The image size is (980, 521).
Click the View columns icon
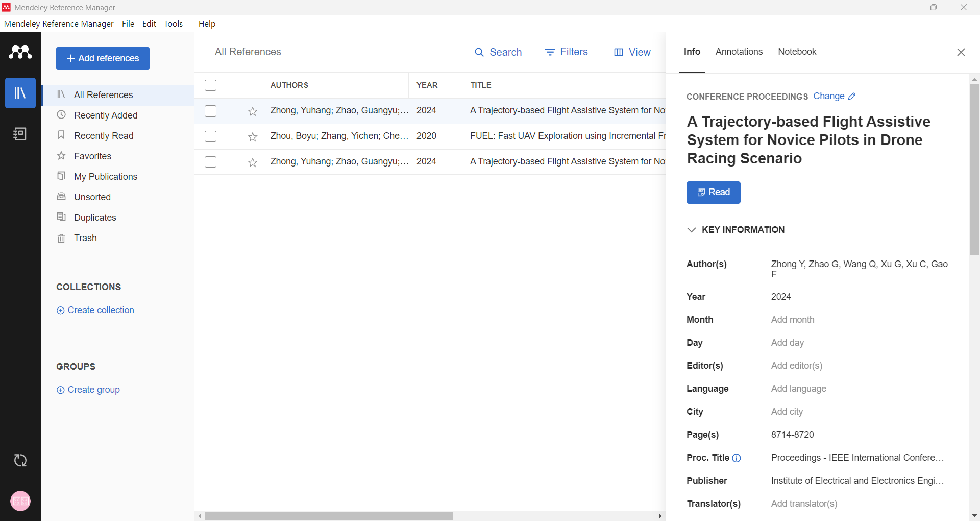coord(619,52)
